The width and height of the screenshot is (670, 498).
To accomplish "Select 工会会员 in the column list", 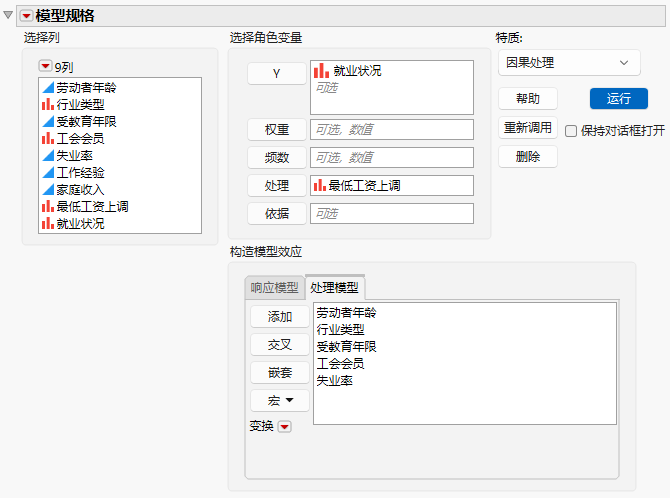I will tap(80, 138).
